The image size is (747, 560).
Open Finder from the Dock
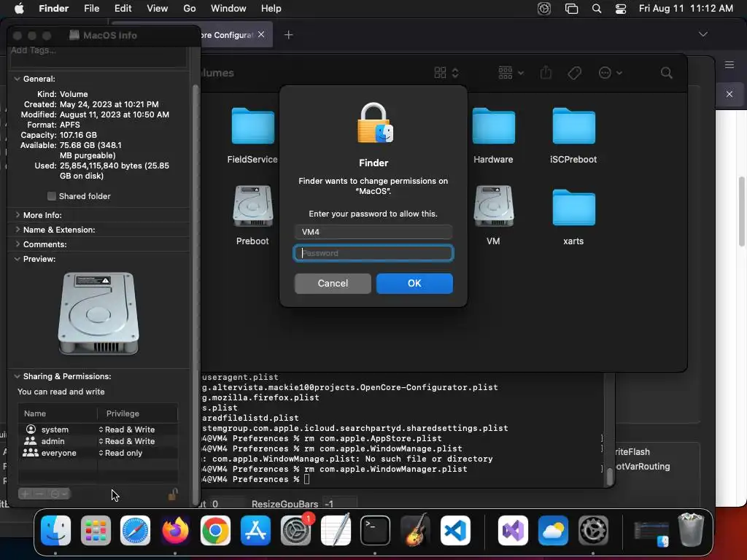[x=55, y=531]
